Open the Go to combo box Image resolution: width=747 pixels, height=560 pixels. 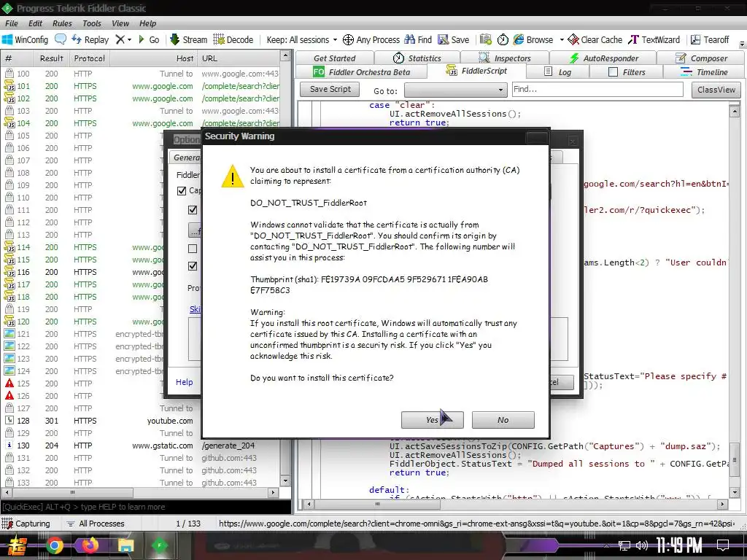point(455,90)
